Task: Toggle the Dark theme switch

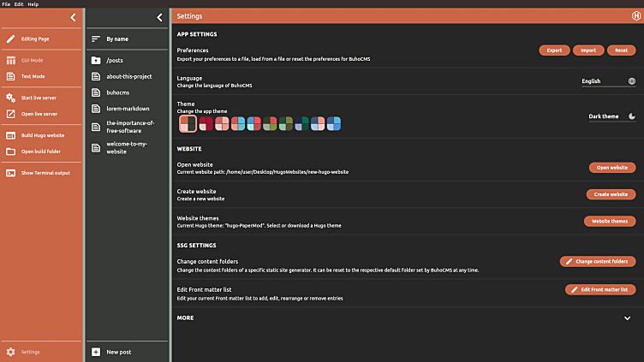Action: [632, 116]
